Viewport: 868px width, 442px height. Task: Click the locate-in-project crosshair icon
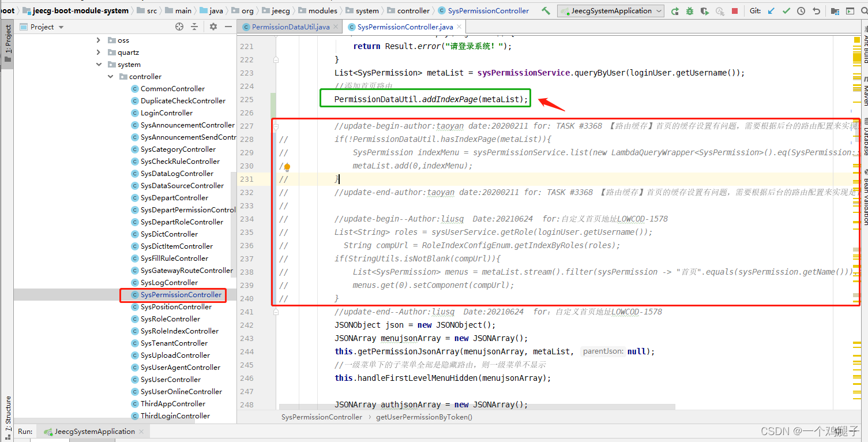(179, 27)
